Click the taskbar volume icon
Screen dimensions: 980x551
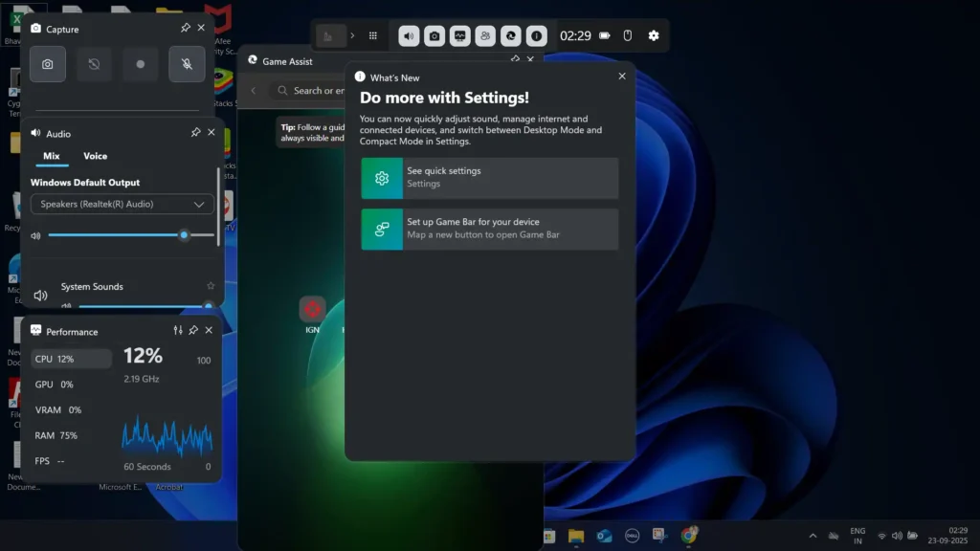(x=897, y=536)
